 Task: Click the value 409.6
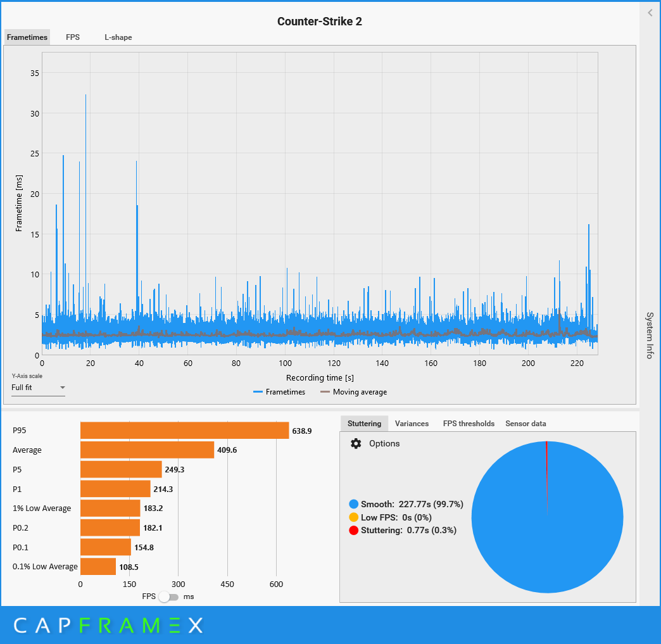point(227,450)
